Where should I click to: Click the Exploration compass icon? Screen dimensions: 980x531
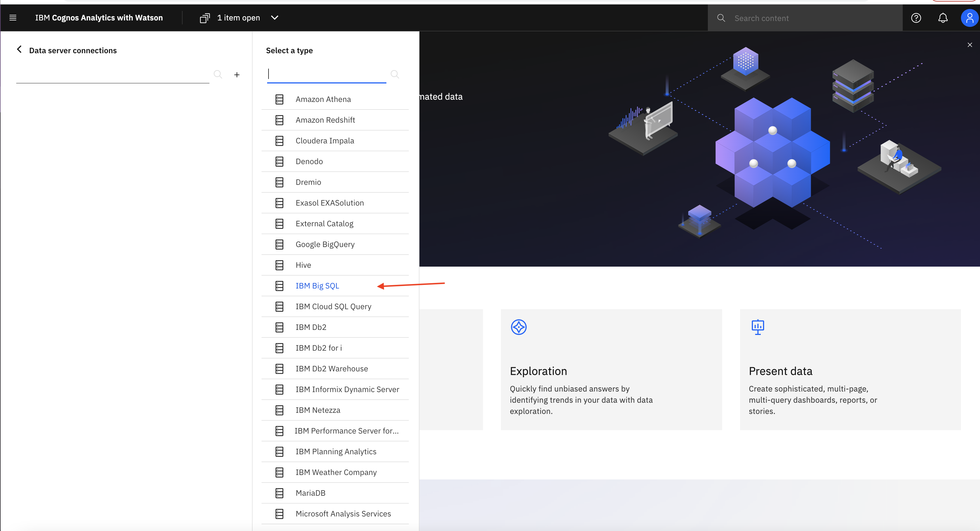point(519,327)
